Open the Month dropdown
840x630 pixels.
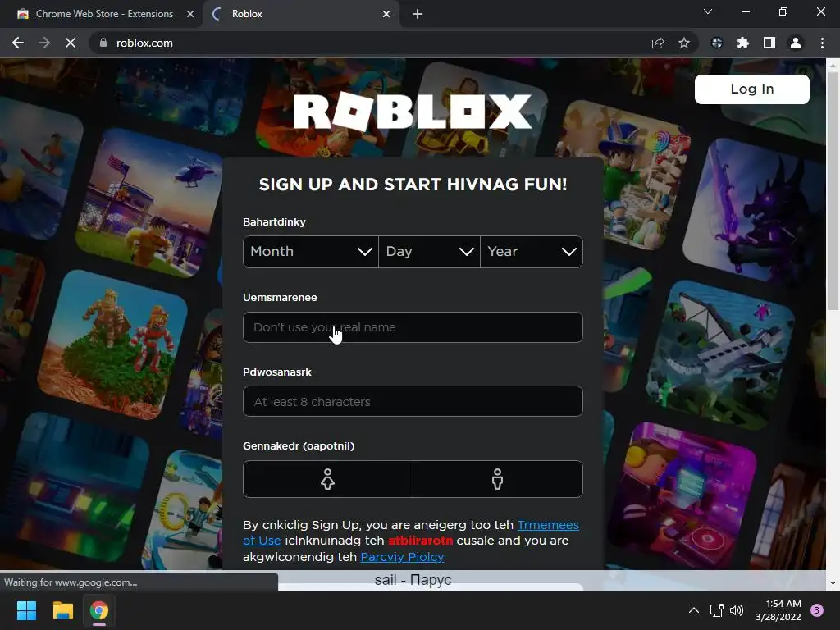click(311, 251)
